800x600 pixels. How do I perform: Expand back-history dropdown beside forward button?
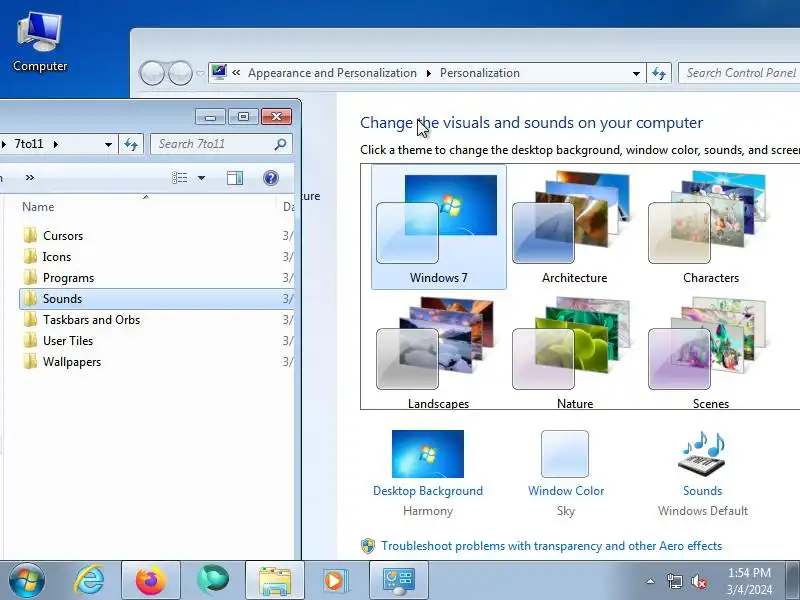[200, 73]
